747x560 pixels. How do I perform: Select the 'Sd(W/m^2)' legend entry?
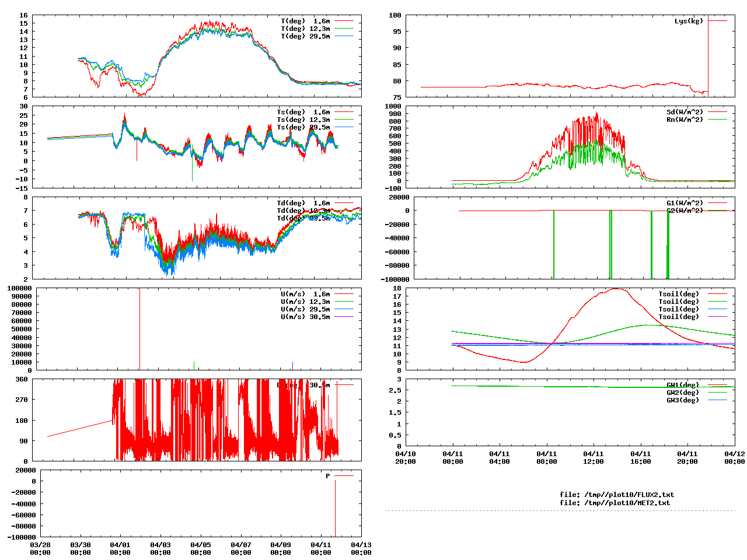coord(685,112)
